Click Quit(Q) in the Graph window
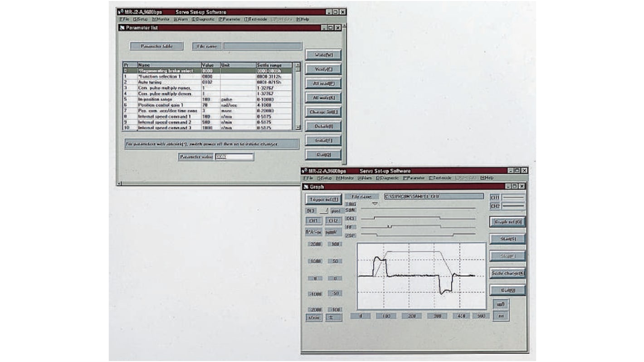644x362 pixels. 507,290
